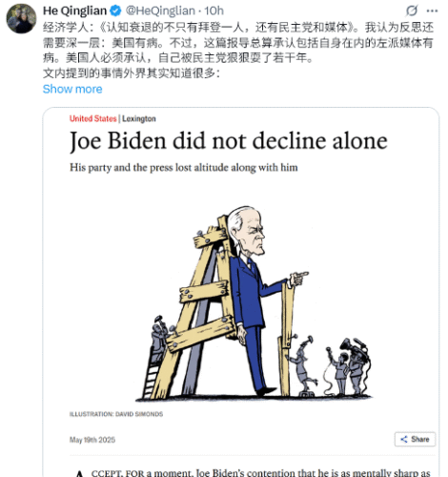The height and width of the screenshot is (477, 448).
Task: Open the @HeQinglian handle link
Action: (x=160, y=10)
